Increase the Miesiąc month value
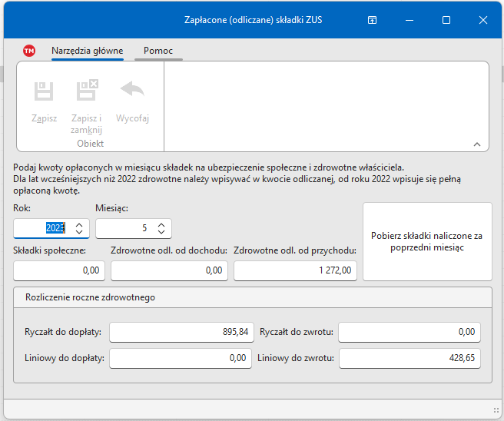Image resolution: width=504 pixels, height=421 pixels. 161,224
